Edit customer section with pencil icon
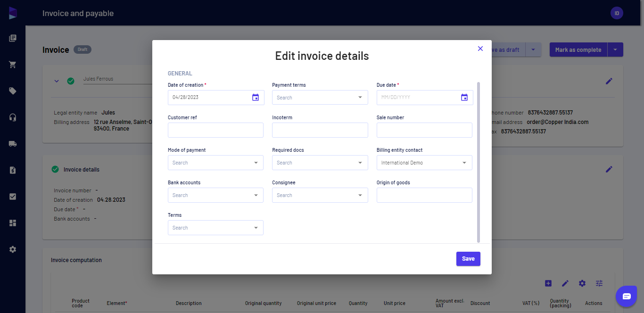This screenshot has height=313, width=644. pos(609,81)
